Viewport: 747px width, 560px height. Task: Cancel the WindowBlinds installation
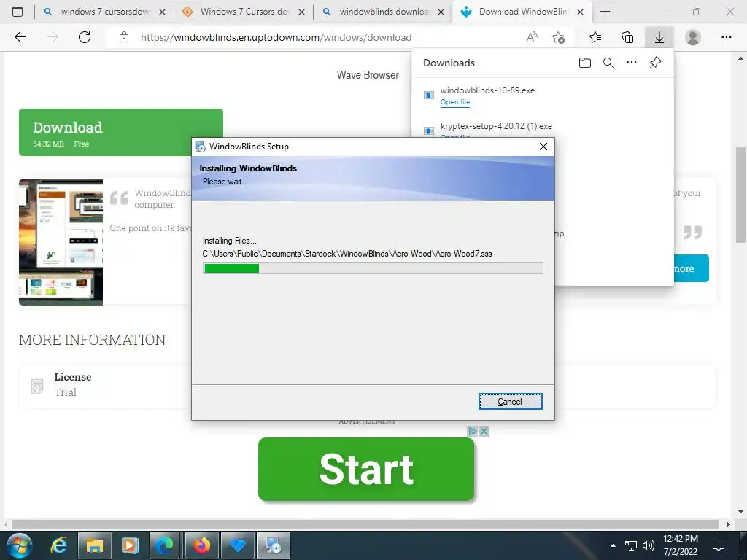coord(510,402)
